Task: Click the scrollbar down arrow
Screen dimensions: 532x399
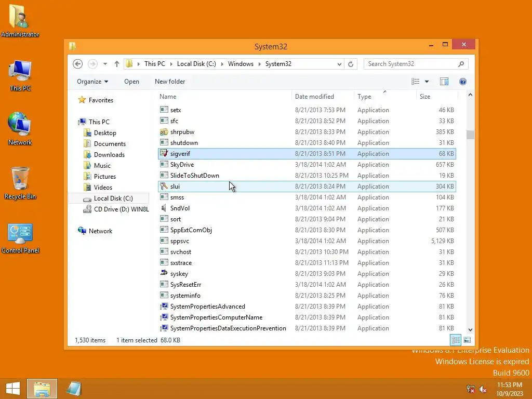Action: tap(470, 330)
